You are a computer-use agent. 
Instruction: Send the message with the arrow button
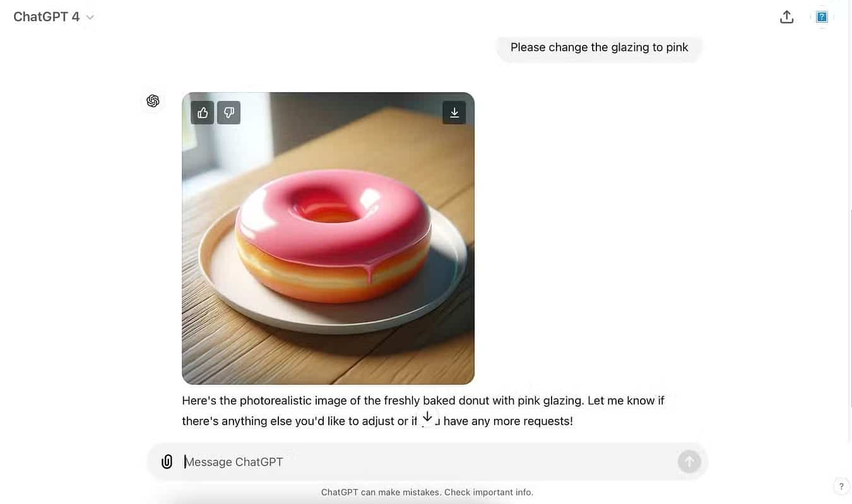(x=689, y=462)
